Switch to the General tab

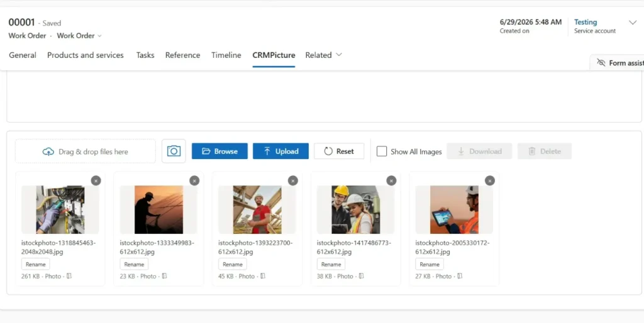23,55
